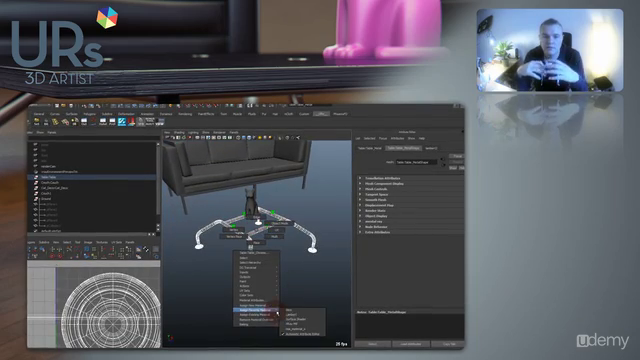
Task: Expand the mental ray section
Action: point(360,221)
